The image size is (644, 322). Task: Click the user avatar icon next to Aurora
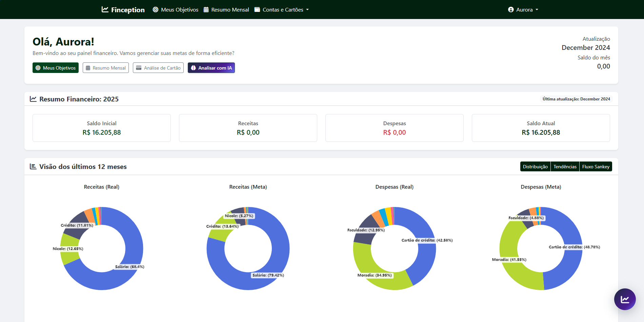pos(511,9)
